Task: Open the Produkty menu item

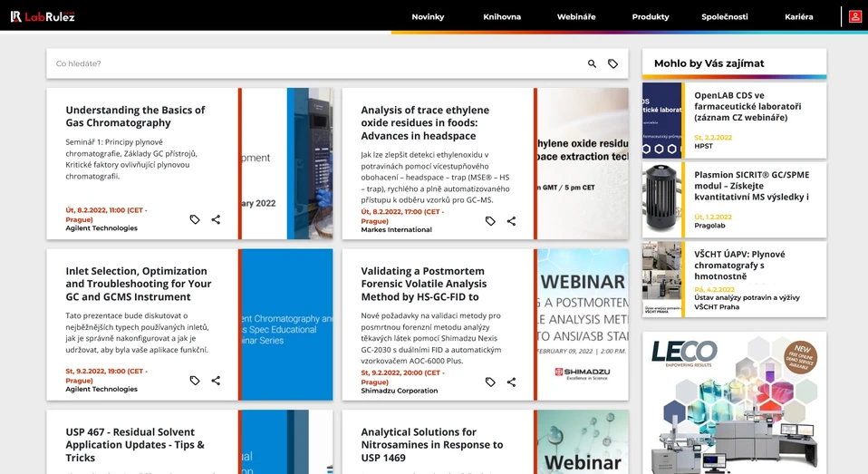Action: point(651,16)
